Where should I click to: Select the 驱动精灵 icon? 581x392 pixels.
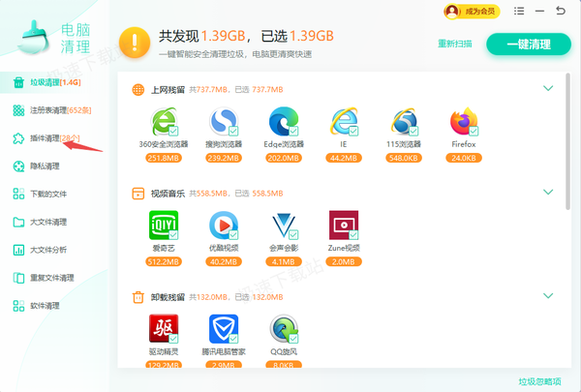click(x=164, y=329)
